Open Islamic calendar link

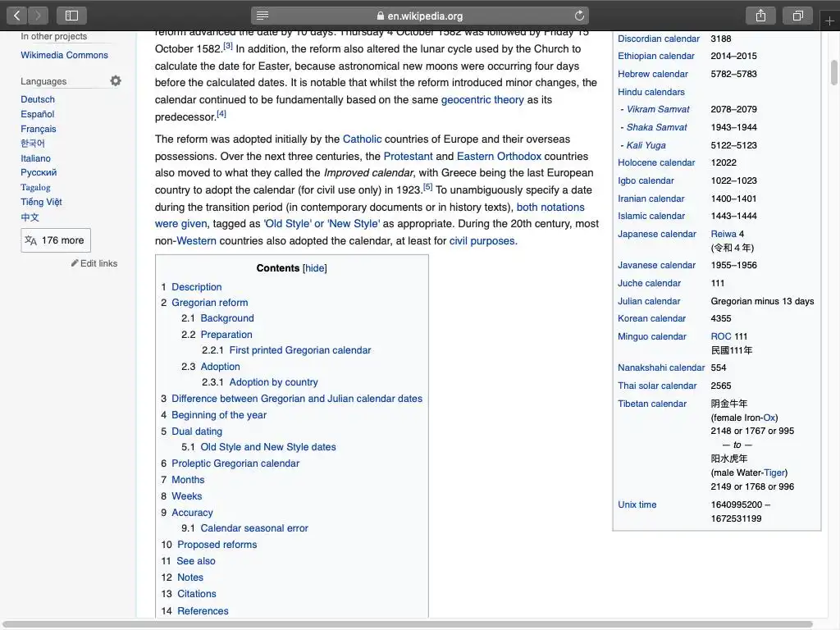651,216
